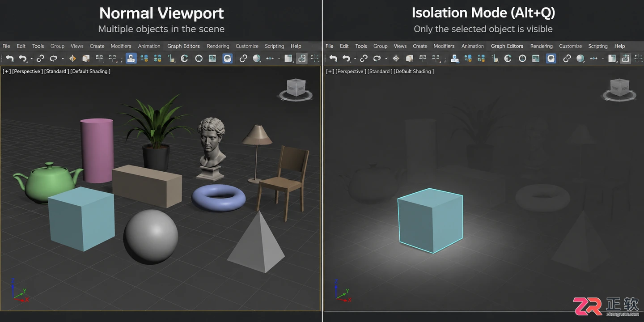This screenshot has height=322, width=644.
Task: Toggle the person icon in Isolation Mode toolbar
Action: tap(455, 58)
